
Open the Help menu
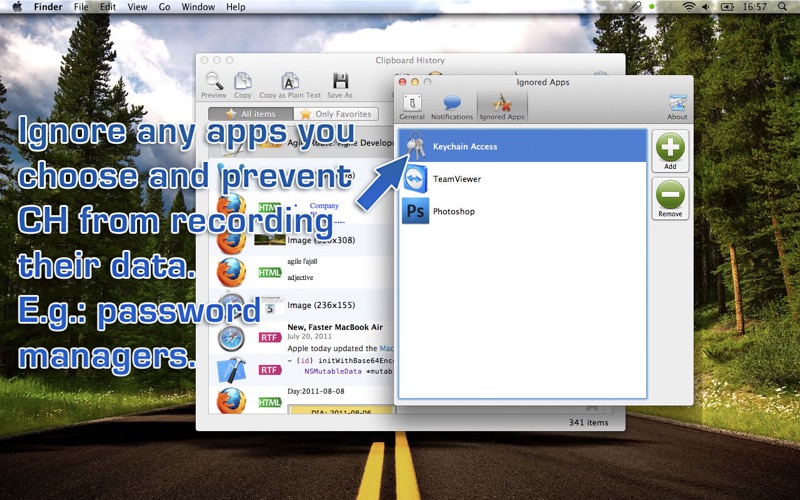tap(236, 7)
